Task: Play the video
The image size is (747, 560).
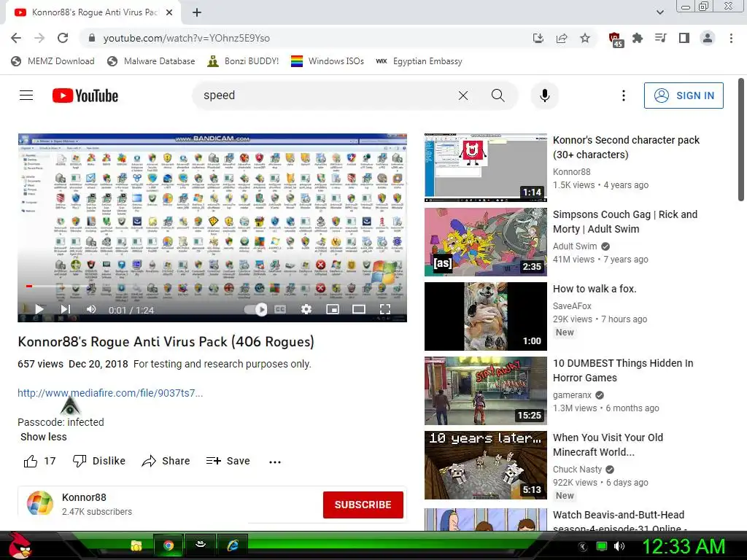Action: tap(39, 309)
